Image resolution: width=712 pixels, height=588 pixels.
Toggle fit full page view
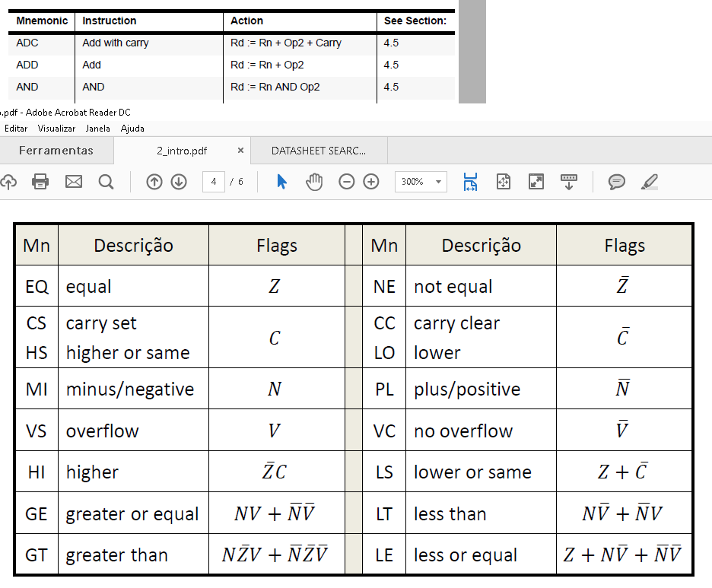(x=504, y=182)
